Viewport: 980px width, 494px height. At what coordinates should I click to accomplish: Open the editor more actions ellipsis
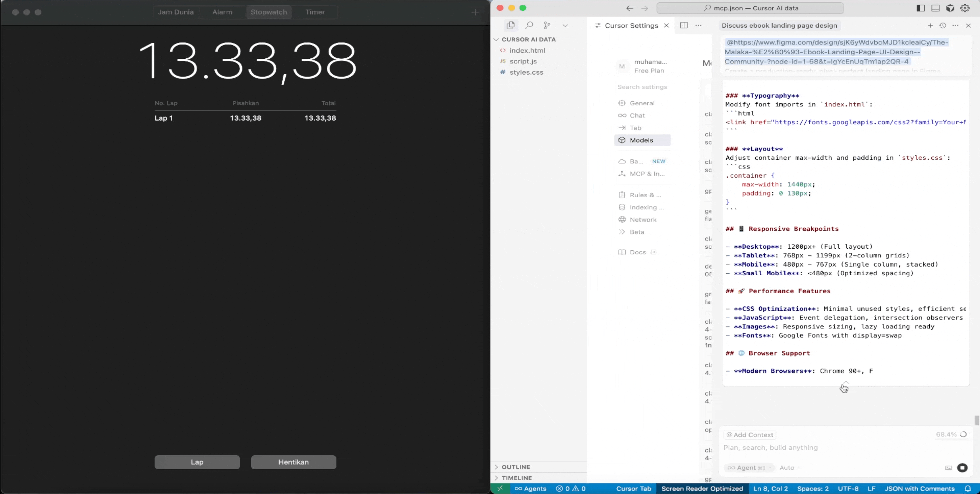coord(698,26)
